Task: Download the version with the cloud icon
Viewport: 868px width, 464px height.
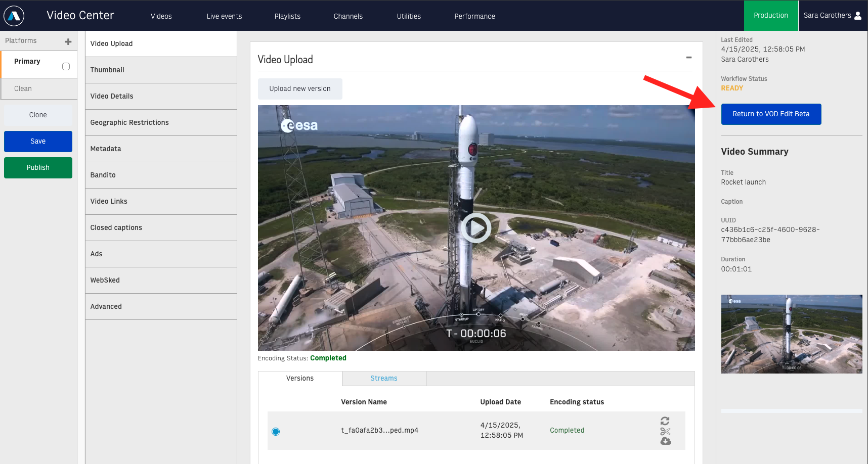Action: [666, 441]
